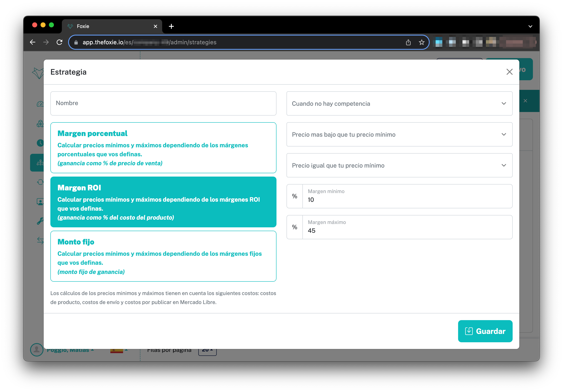Select the Foxie browser tab
This screenshot has width=563, height=392.
tap(112, 26)
